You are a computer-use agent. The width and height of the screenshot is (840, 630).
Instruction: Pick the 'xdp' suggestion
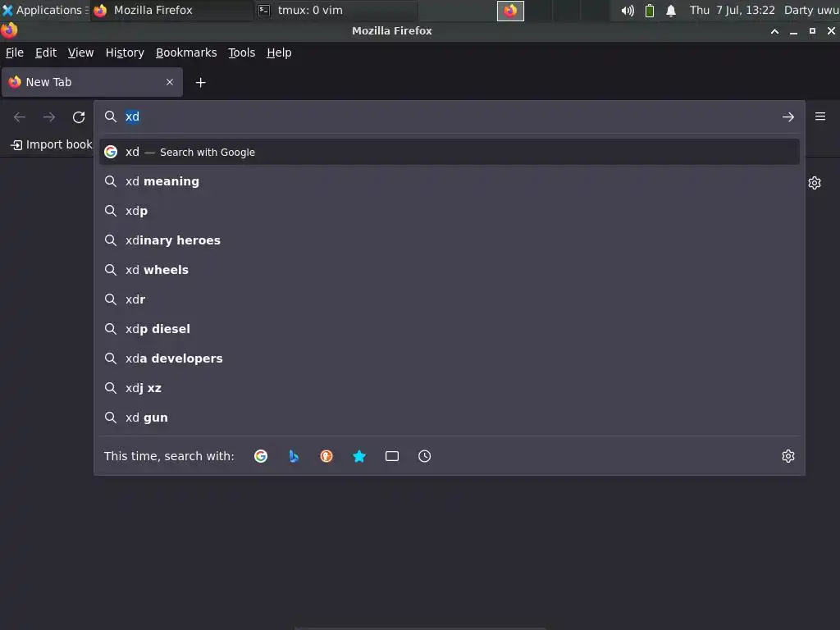tap(449, 211)
